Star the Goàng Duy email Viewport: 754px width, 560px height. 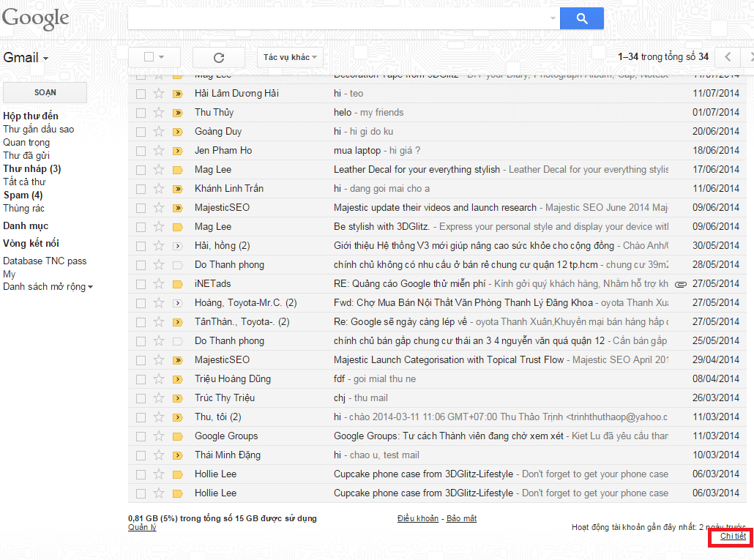coord(159,132)
